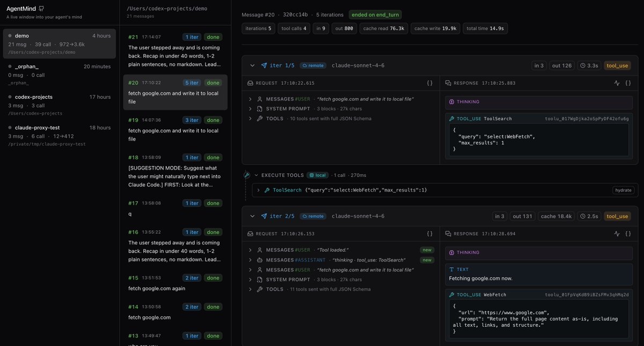This screenshot has height=346, width=644.
Task: Click the clock icon on the 3.3s chip
Action: coord(583,65)
